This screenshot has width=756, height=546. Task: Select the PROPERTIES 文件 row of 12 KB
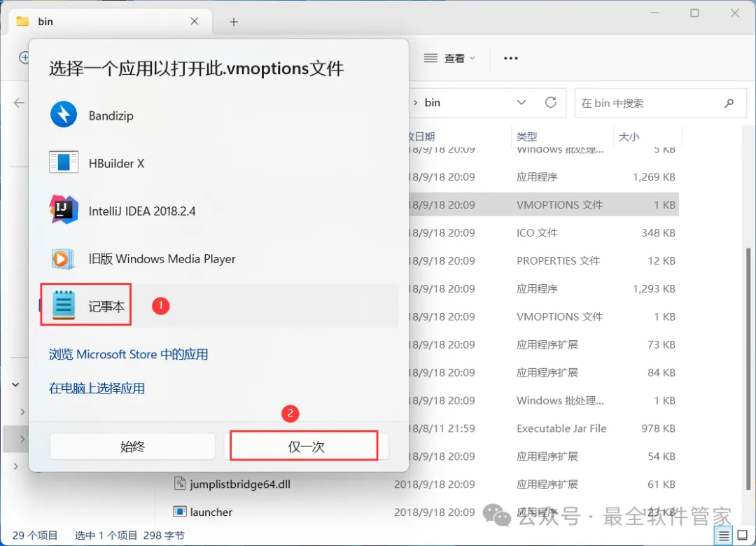[543, 260]
